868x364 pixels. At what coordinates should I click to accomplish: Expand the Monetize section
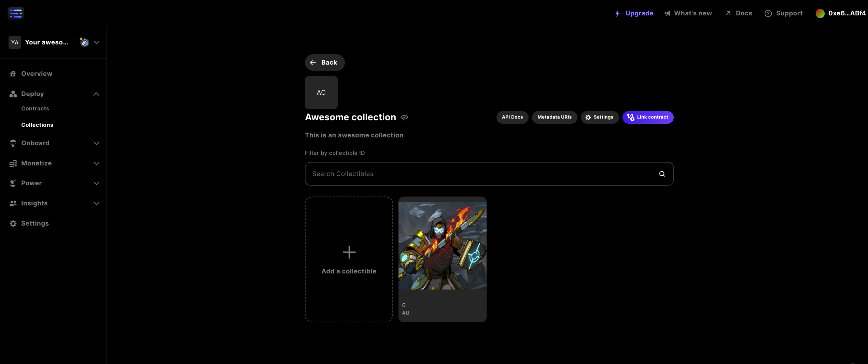click(96, 163)
